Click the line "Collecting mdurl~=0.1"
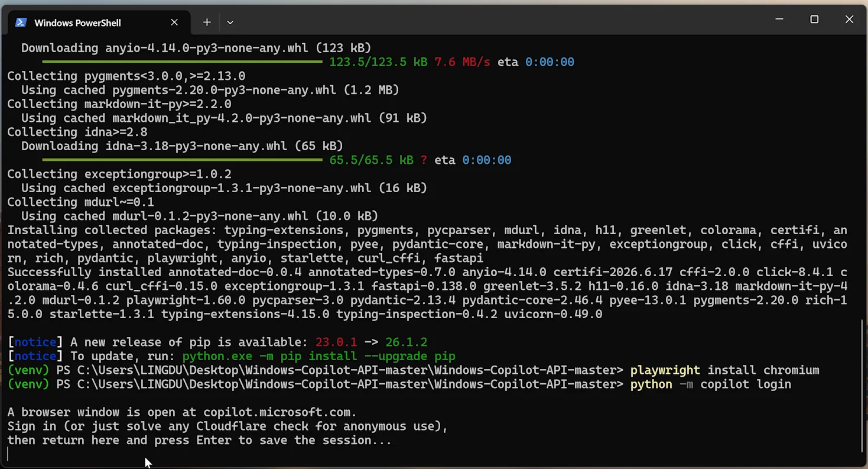The image size is (868, 469). (x=80, y=202)
